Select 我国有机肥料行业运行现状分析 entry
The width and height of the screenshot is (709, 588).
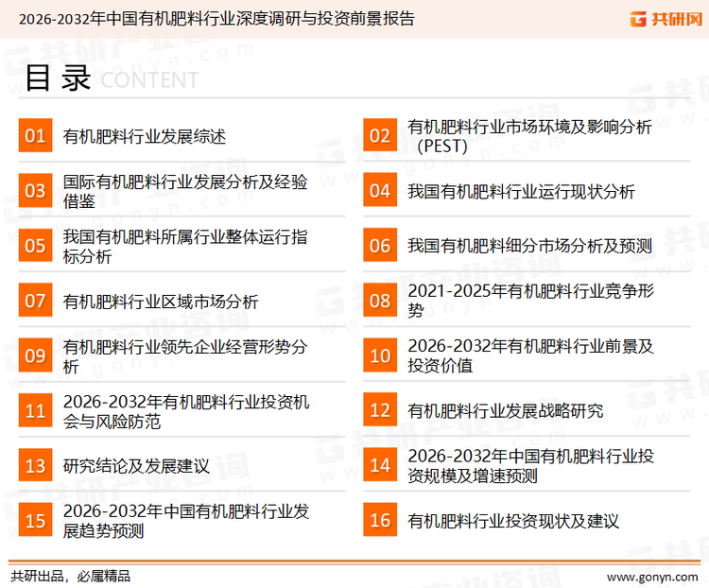coord(521,191)
